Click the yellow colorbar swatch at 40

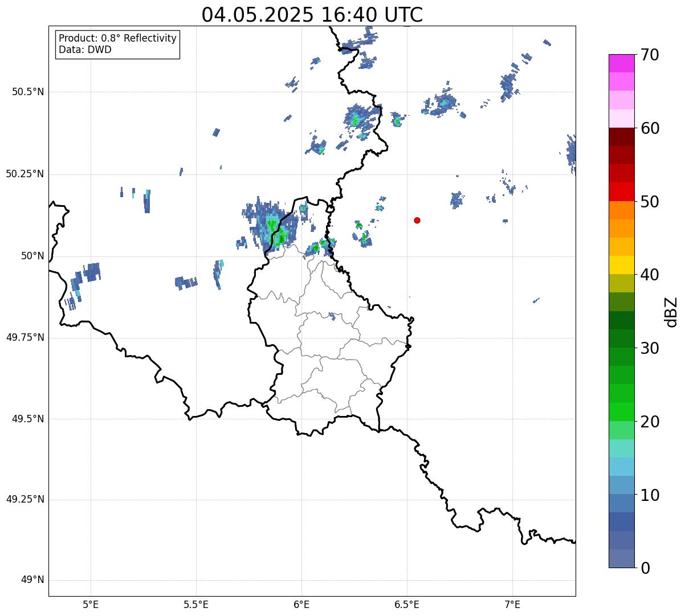(622, 265)
